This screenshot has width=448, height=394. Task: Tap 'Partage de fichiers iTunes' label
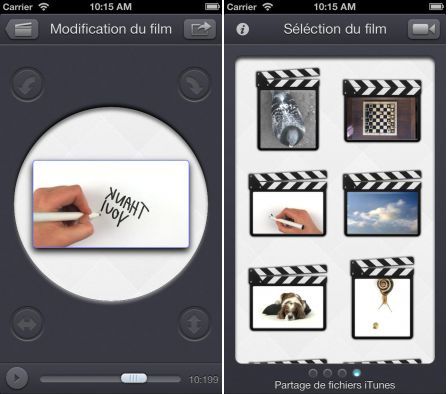tap(335, 385)
